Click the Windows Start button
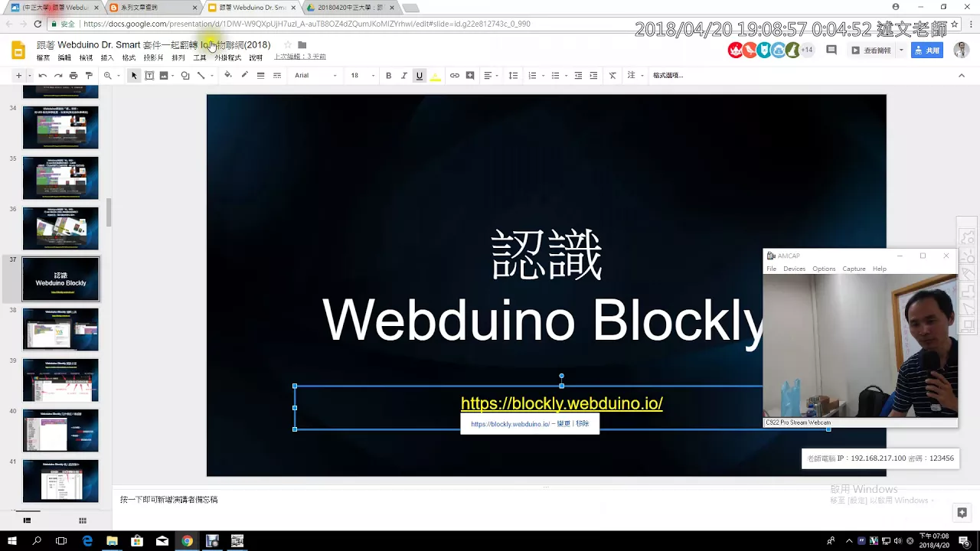The image size is (980, 551). tap(13, 541)
